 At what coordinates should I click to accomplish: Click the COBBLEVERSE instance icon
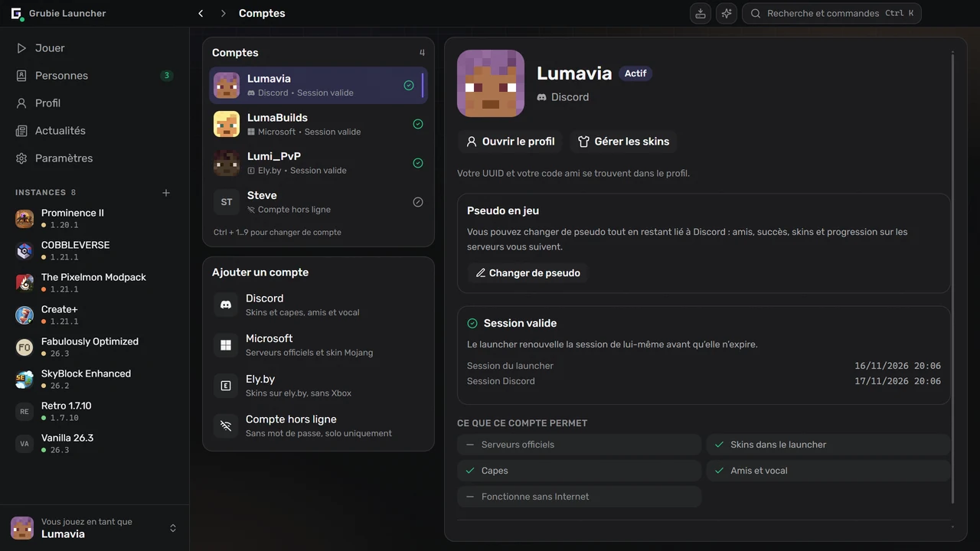pos(24,251)
